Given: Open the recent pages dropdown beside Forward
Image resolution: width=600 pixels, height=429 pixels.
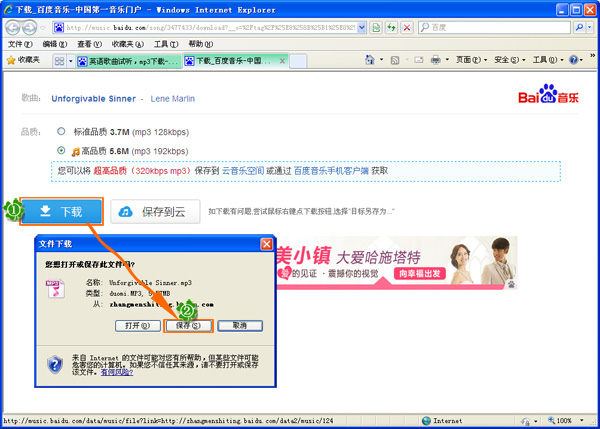Looking at the screenshot, I should 43,28.
